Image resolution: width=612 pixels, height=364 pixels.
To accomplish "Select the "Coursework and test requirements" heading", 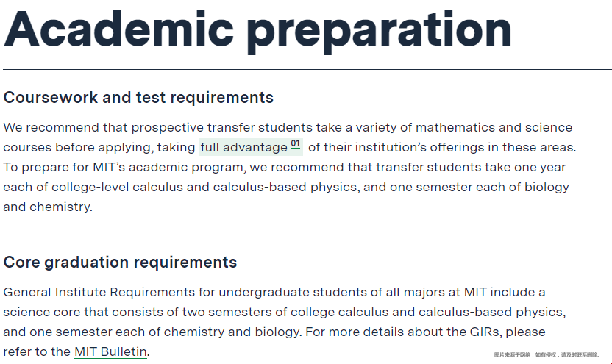I will [x=138, y=98].
